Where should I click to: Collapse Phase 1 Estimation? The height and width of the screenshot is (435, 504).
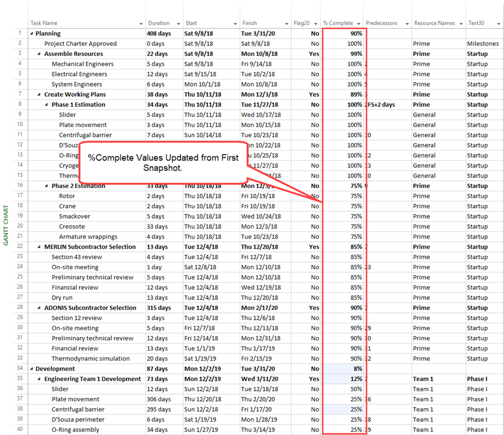click(x=46, y=104)
